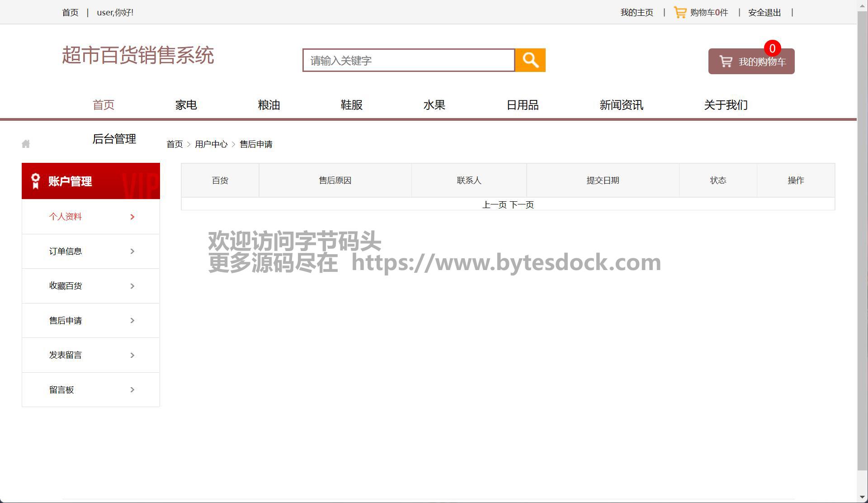Click the small home icon beside 后台管理
This screenshot has width=868, height=503.
pos(26,144)
